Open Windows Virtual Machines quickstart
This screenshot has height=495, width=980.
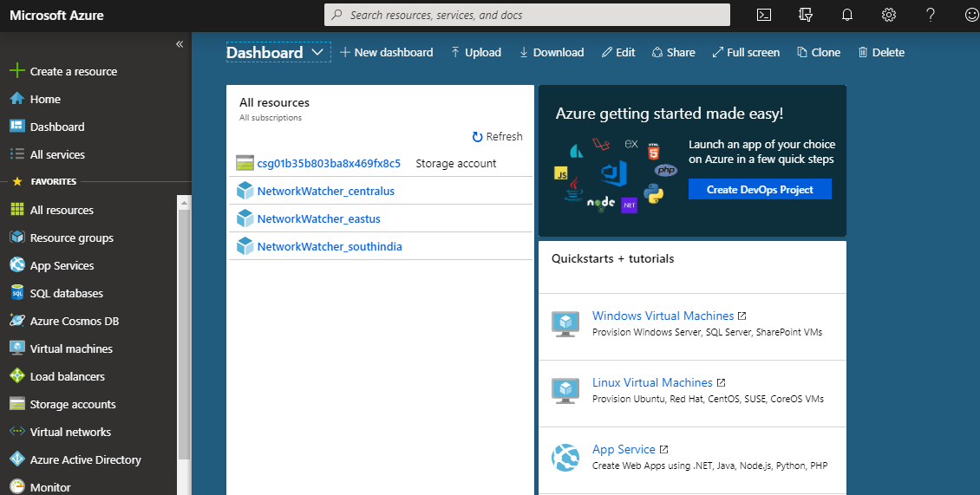point(663,316)
